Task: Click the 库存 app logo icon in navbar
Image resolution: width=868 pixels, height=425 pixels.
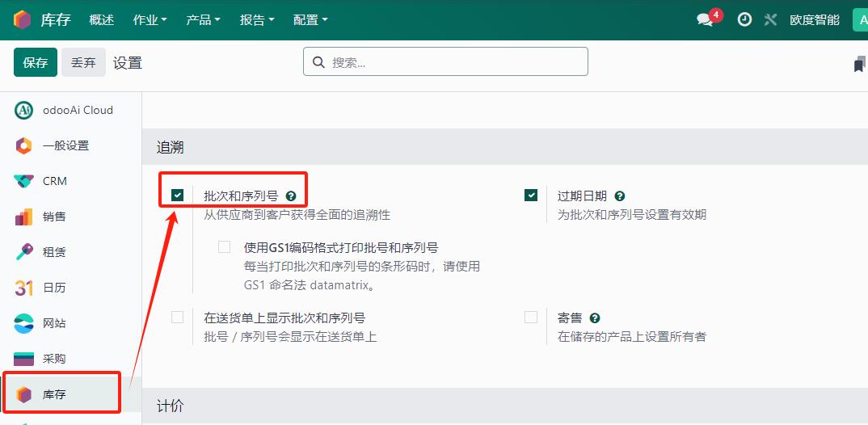Action: tap(22, 20)
